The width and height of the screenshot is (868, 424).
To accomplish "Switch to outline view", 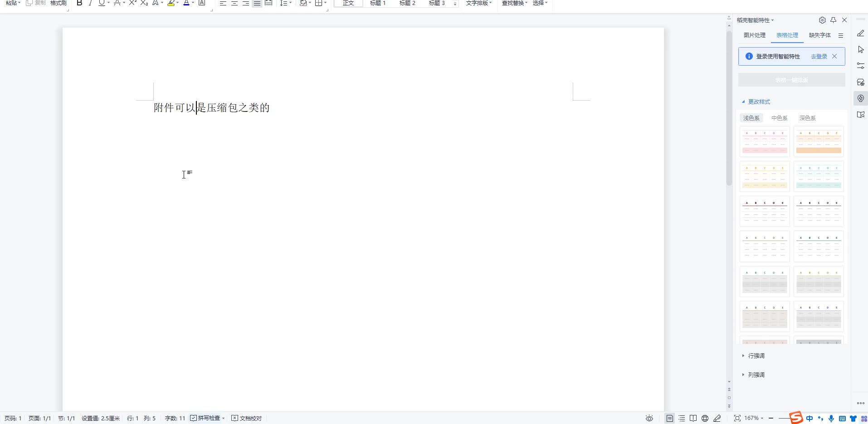I will [682, 419].
